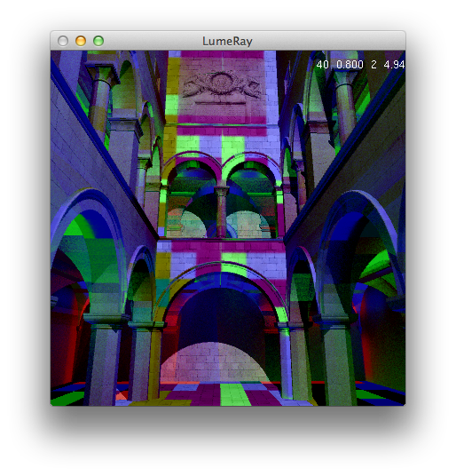Viewport: 456px width, 476px height.
Task: Zoom the LumeRay window with green button
Action: tap(98, 41)
